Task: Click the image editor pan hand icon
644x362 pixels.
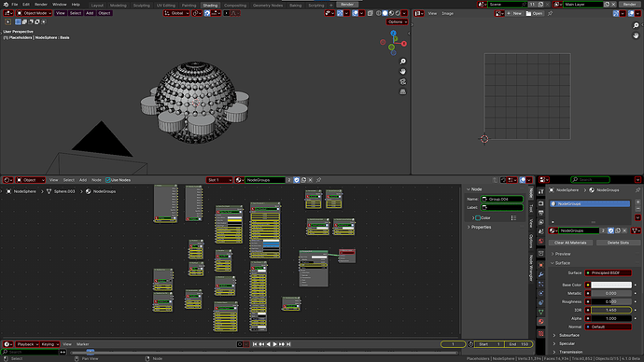Action: click(636, 35)
